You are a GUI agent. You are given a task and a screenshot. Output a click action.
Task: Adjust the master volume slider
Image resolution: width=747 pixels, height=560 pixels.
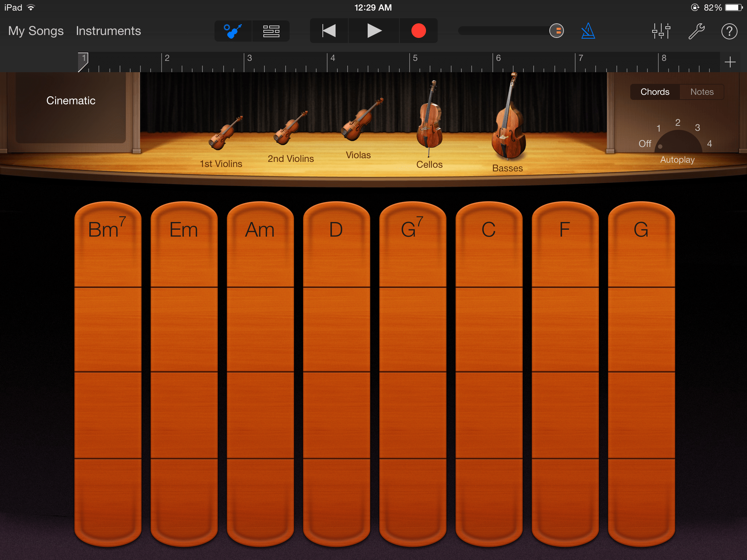(556, 31)
